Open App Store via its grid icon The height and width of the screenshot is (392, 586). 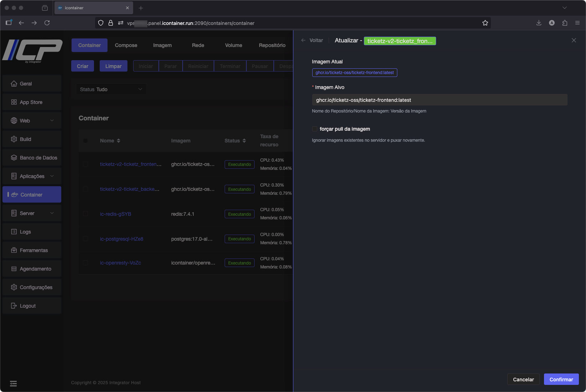[x=14, y=102]
